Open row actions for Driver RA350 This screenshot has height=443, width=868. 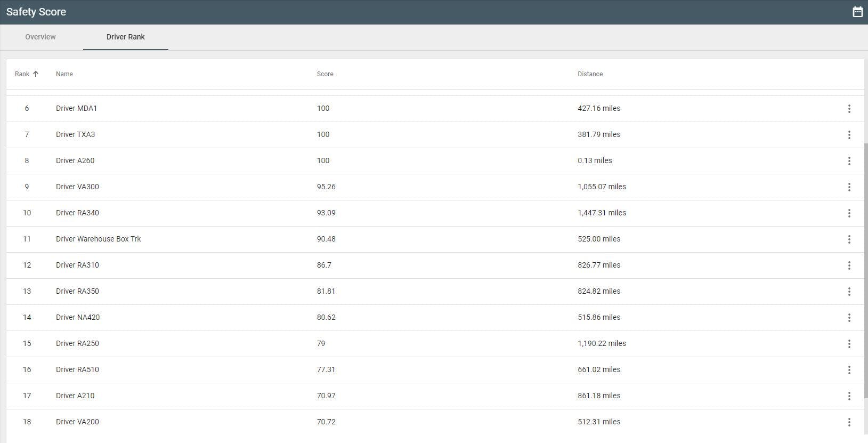[x=849, y=292]
